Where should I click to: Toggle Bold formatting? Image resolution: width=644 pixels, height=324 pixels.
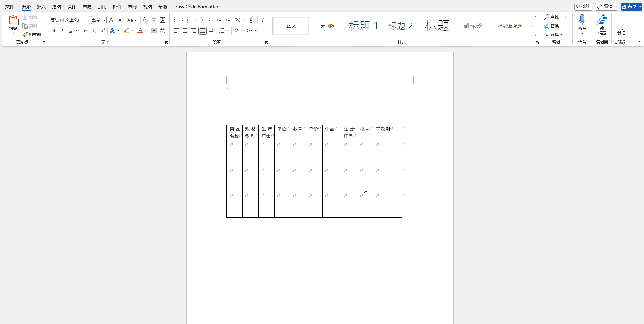click(x=54, y=31)
